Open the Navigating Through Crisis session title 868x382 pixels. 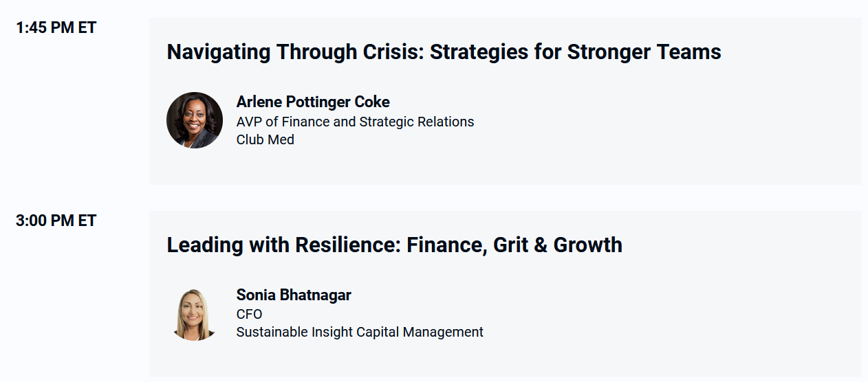[444, 52]
